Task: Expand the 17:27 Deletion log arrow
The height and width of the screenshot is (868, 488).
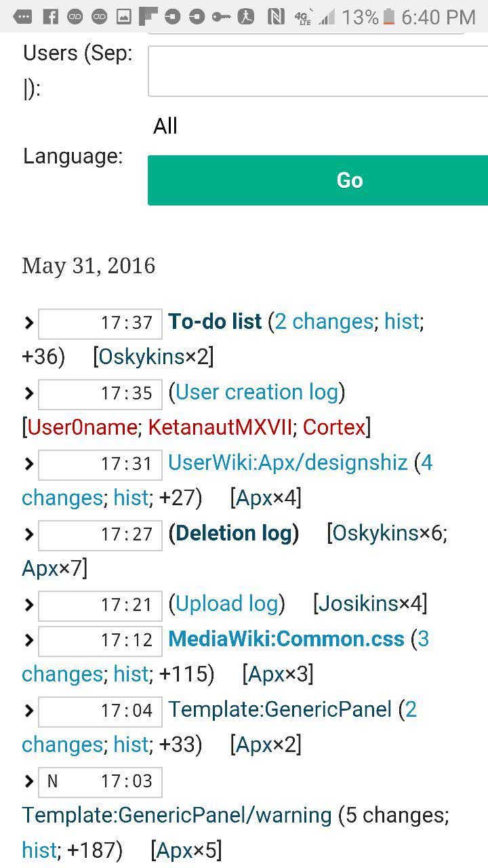Action: tap(28, 534)
